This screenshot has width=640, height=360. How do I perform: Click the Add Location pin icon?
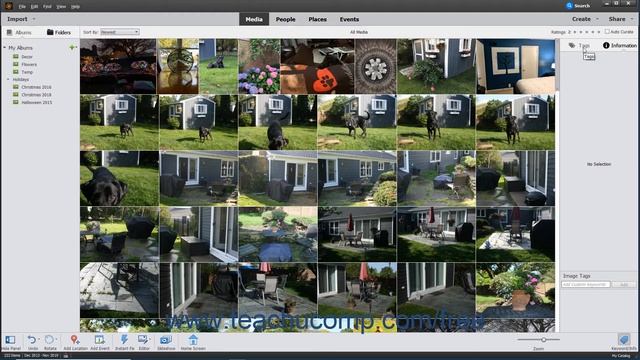(x=74, y=340)
